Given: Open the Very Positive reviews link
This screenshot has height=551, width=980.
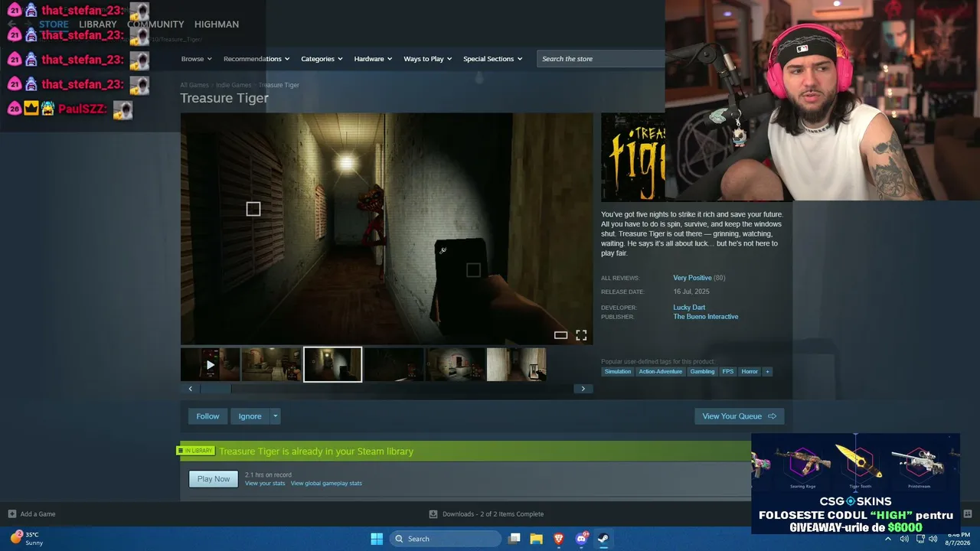Looking at the screenshot, I should 692,278.
